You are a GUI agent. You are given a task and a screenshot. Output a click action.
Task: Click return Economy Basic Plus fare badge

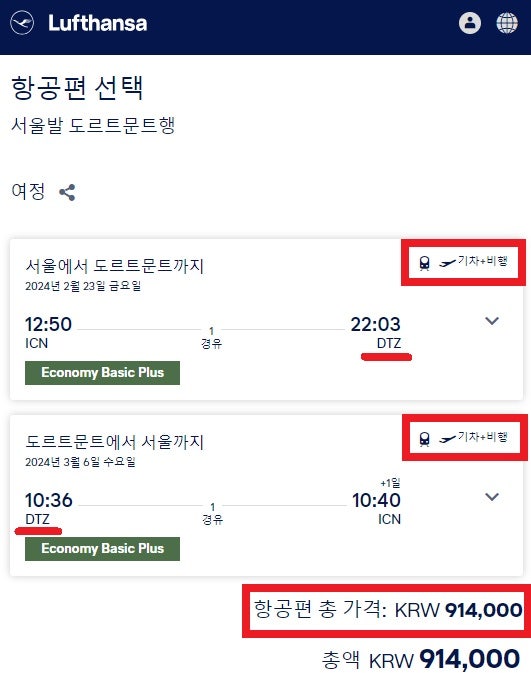(x=102, y=549)
